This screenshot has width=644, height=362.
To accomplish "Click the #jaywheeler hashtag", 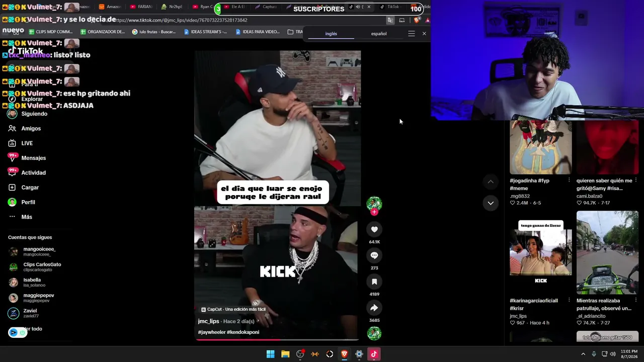I will [x=211, y=332].
